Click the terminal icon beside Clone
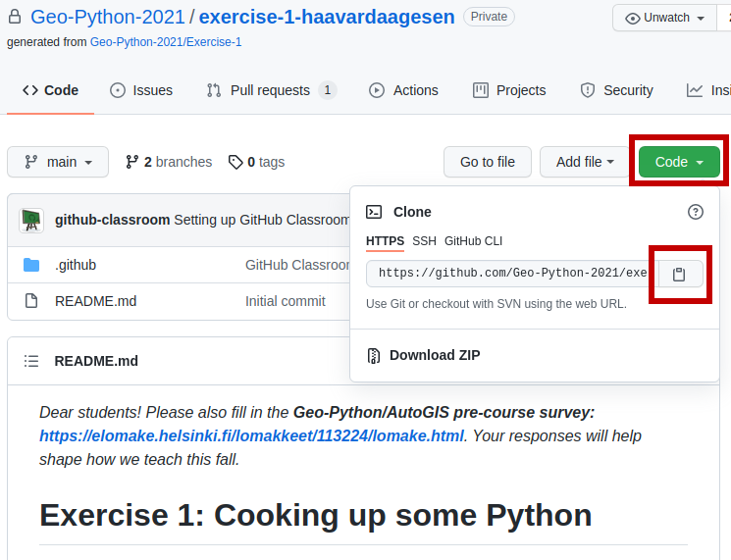Image resolution: width=731 pixels, height=560 pixels. click(x=374, y=212)
